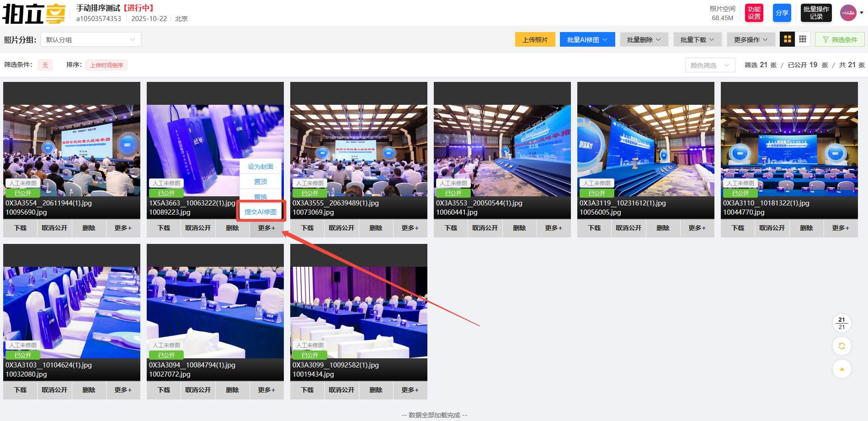Open 筛选条件 filter funnel button

(840, 40)
